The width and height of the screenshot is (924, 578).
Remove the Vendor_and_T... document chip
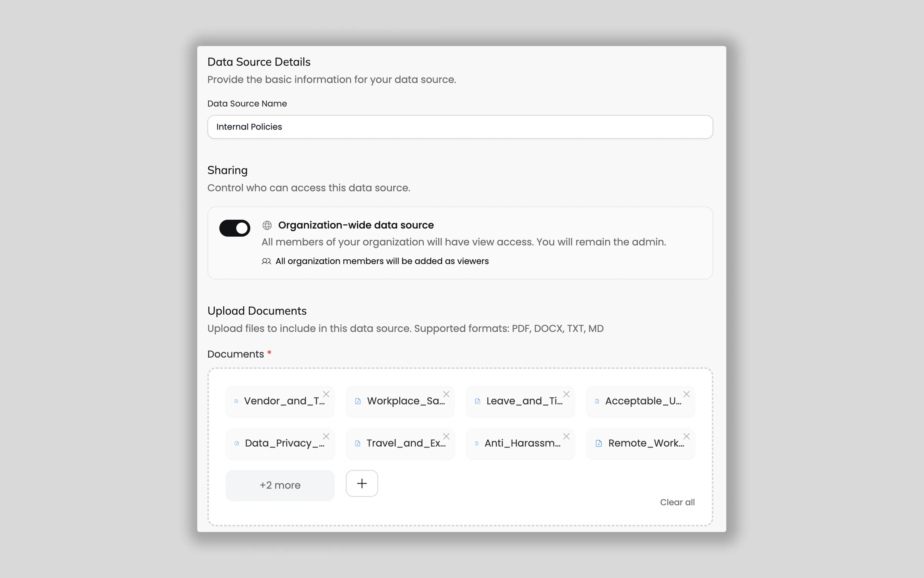coord(326,394)
